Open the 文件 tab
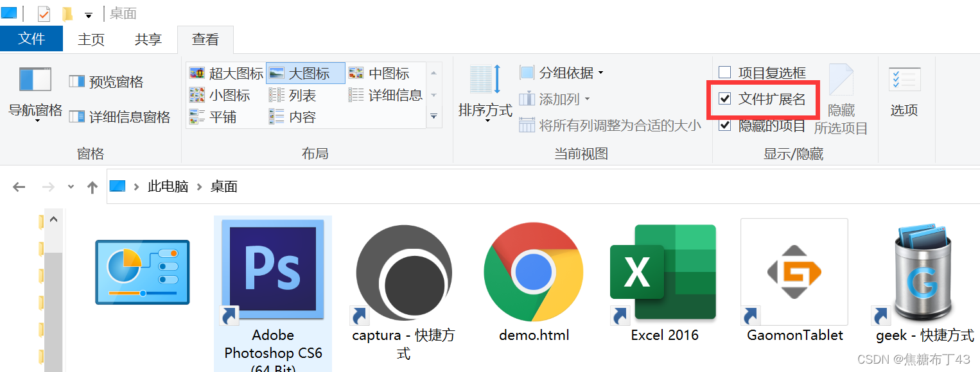 pyautogui.click(x=31, y=39)
